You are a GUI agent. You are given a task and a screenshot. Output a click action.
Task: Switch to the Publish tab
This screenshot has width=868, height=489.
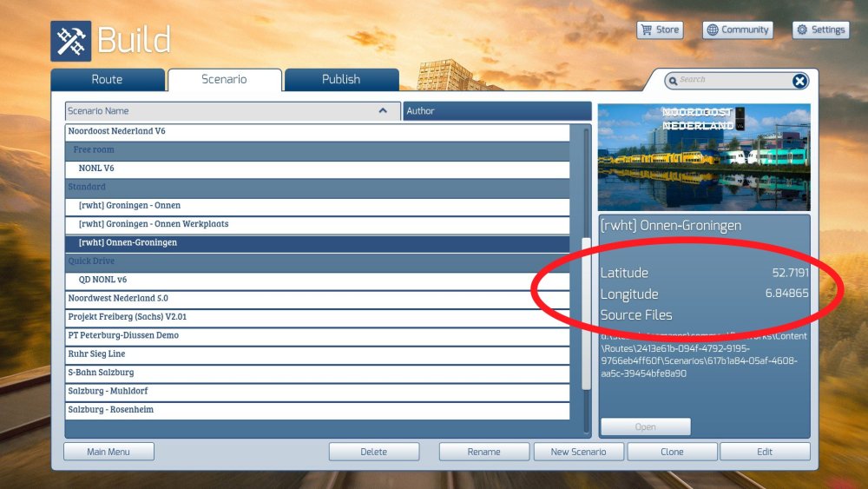coord(341,80)
